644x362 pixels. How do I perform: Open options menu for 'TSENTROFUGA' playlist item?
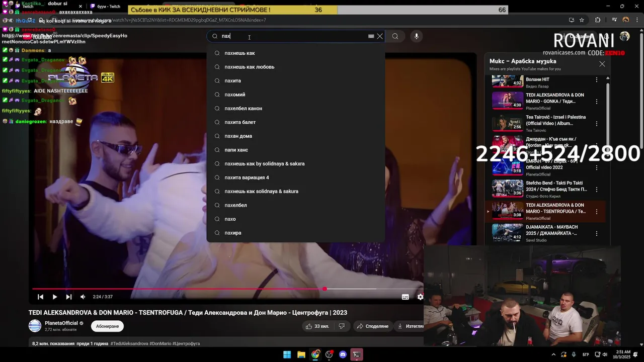click(x=597, y=212)
